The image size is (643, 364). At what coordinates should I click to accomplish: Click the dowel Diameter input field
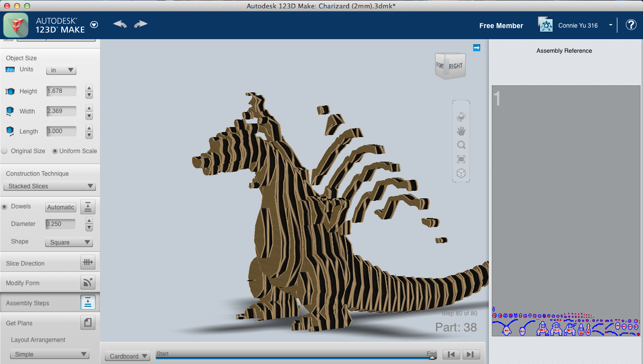pos(60,224)
